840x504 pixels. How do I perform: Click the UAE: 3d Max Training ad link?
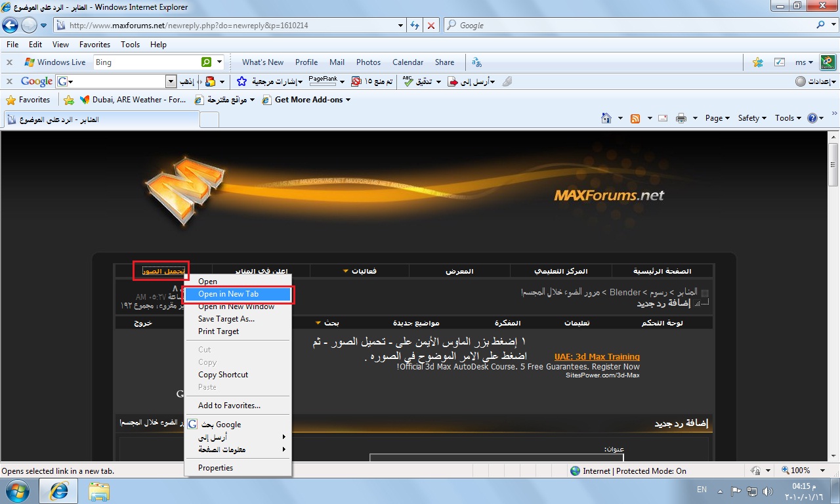tap(597, 357)
